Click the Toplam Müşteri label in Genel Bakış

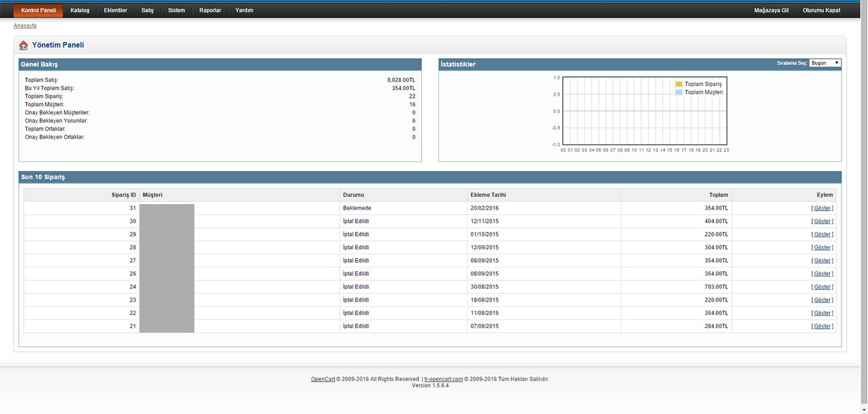click(x=45, y=105)
